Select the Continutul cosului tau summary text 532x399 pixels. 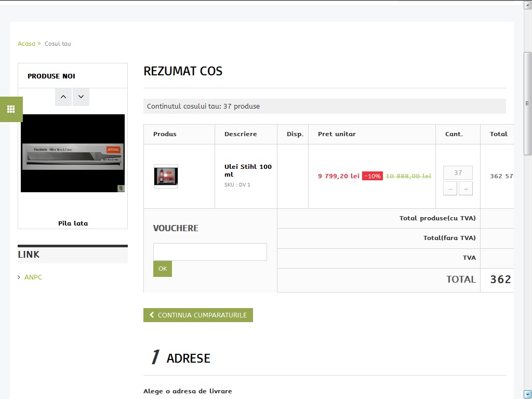coord(203,106)
